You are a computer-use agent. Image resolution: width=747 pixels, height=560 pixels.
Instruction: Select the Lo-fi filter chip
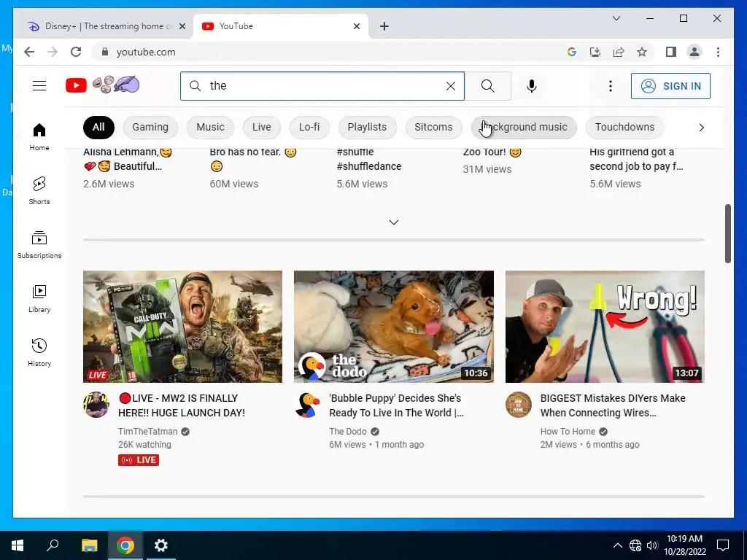tap(309, 127)
